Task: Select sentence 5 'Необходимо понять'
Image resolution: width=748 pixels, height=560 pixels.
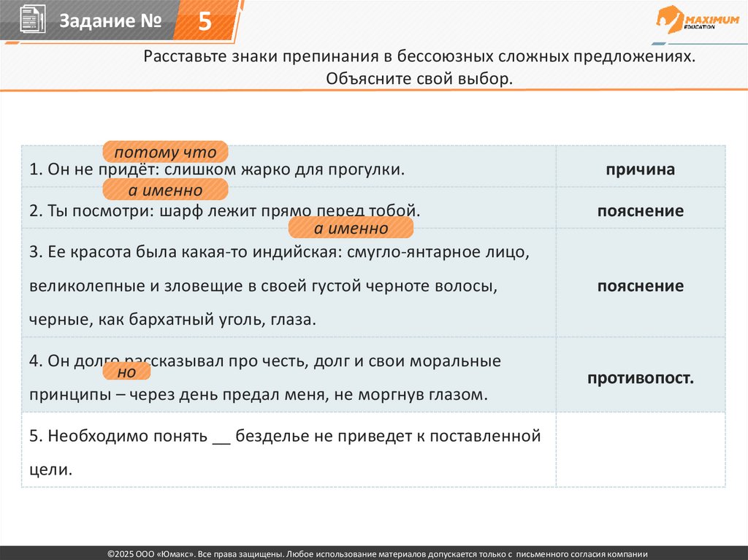Action: [285, 436]
